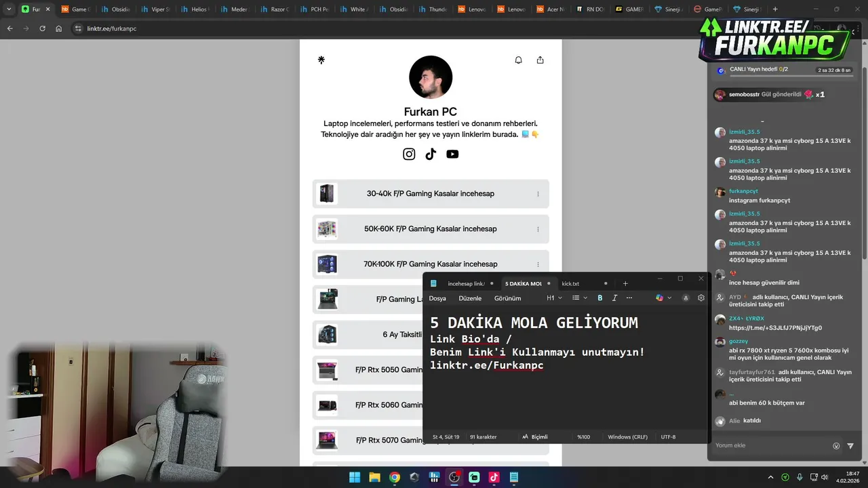Click the subscribe bell icon on Linktree
Screen dimensions: 868x488
pyautogui.click(x=519, y=60)
